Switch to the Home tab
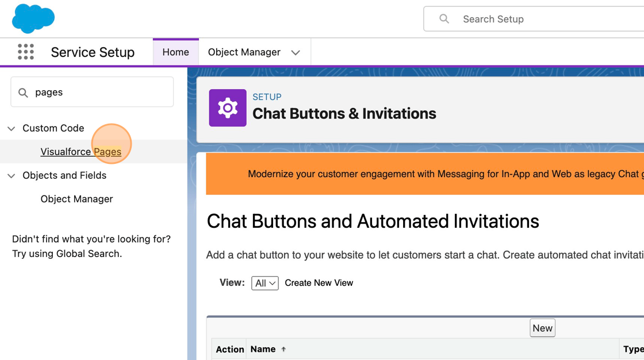Image resolution: width=644 pixels, height=360 pixels. 175,52
